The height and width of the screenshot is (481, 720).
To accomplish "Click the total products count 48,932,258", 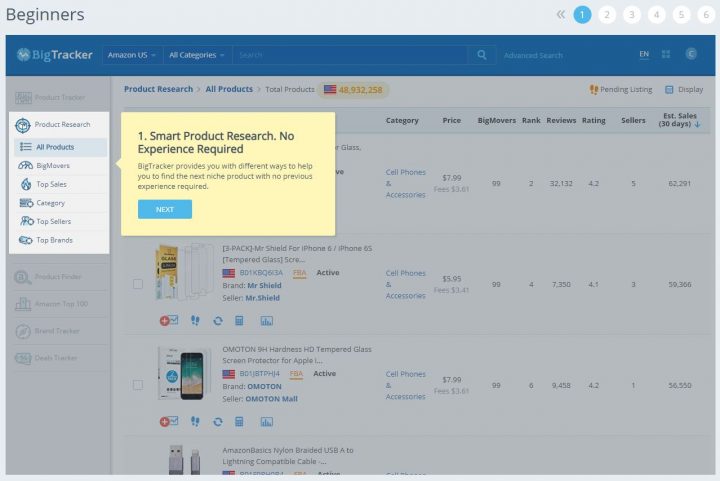I will point(360,89).
